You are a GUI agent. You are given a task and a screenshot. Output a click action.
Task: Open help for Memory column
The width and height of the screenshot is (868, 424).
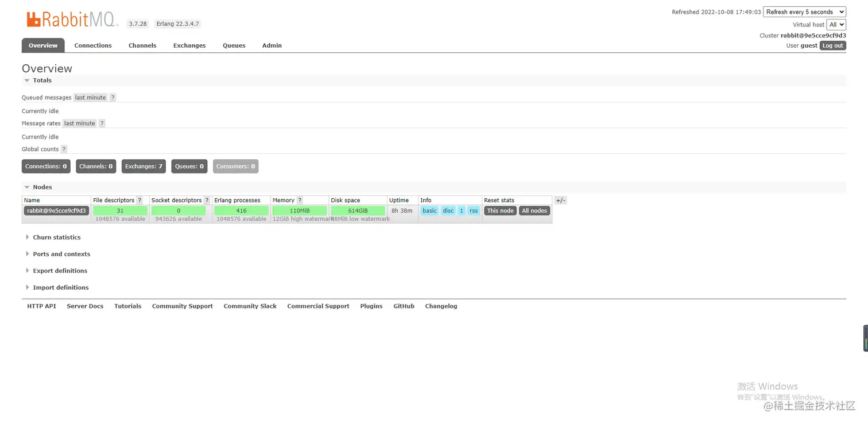pos(300,201)
